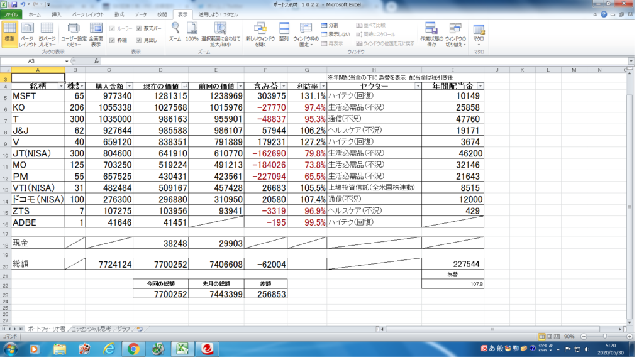Open Freeze Panes (ウィンドウ枠の固定) menu

point(306,35)
